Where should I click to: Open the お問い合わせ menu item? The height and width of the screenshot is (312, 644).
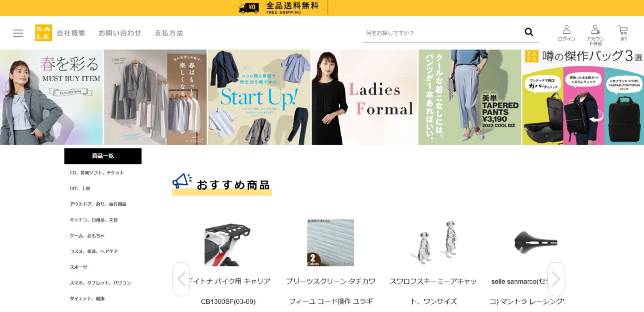pos(119,33)
